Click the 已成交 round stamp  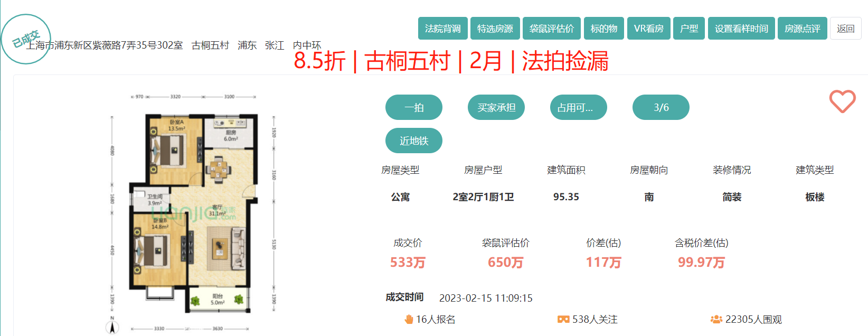pyautogui.click(x=25, y=39)
